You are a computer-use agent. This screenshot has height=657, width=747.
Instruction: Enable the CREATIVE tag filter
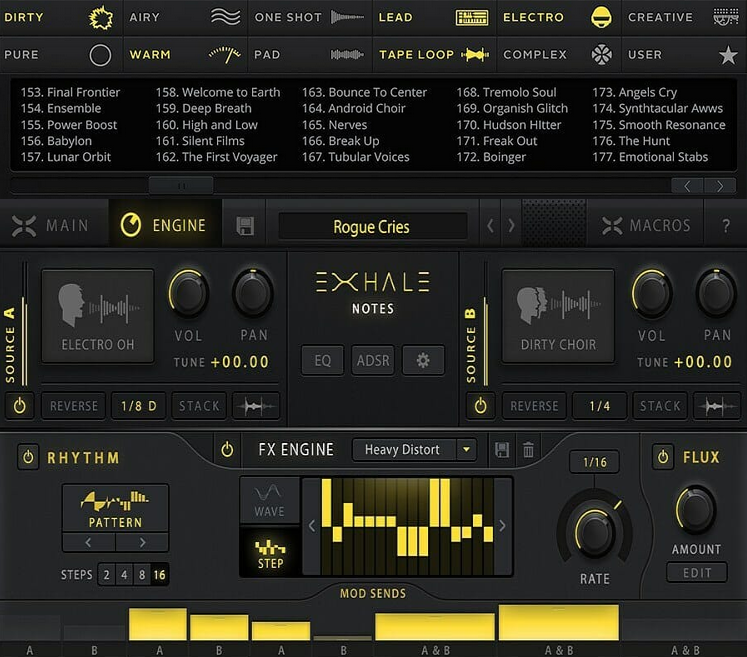point(684,18)
